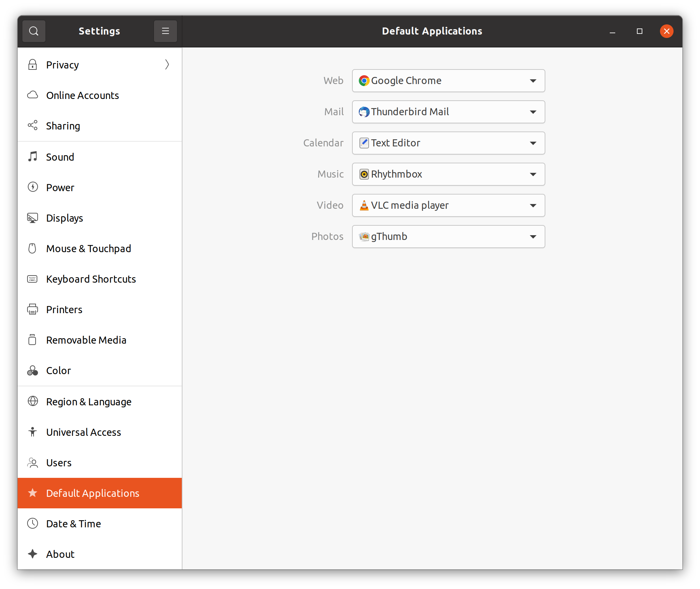Click the Sharing icon in sidebar
Screen dimensions: 700x589
click(33, 125)
